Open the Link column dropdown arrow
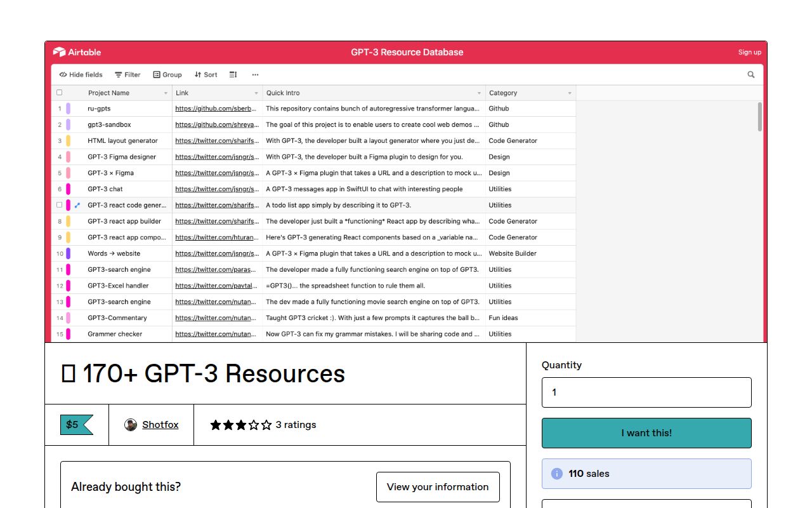The image size is (812, 508). click(x=256, y=93)
